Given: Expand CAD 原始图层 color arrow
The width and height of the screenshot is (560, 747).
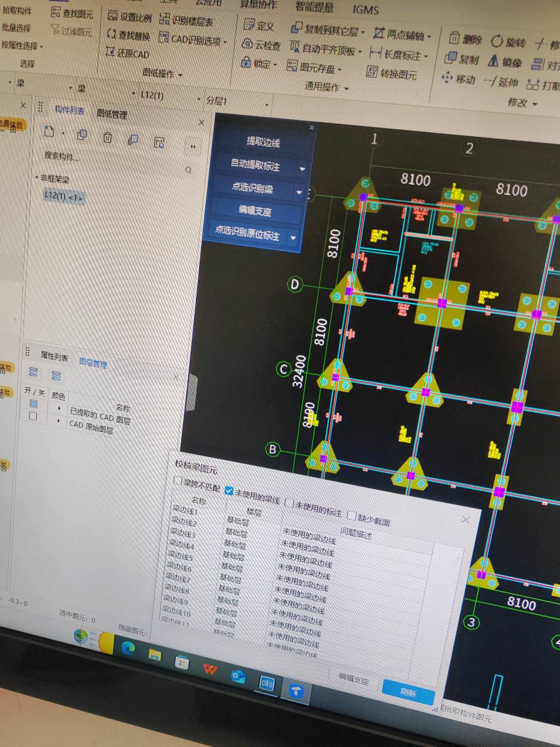Looking at the screenshot, I should point(59,421).
